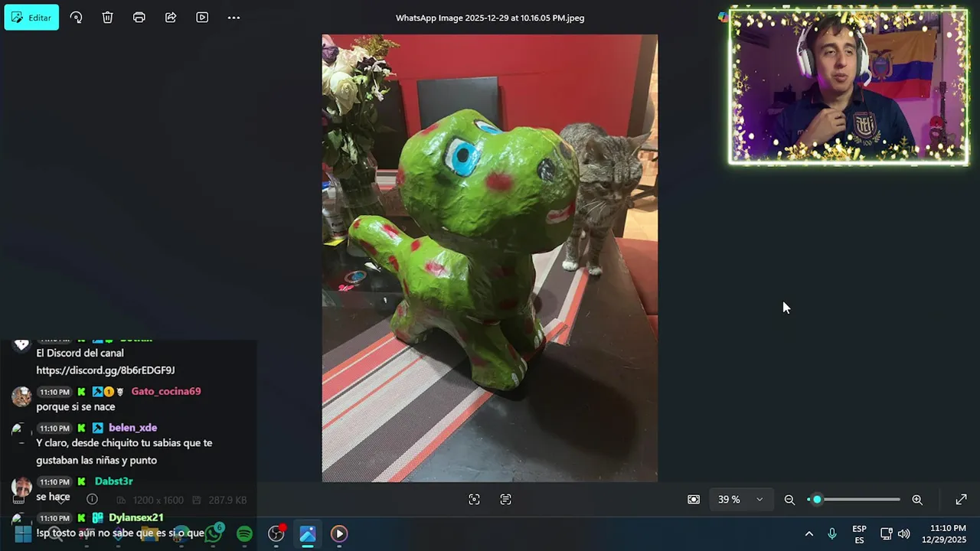Open the Windows Start button
This screenshot has height=551, width=980.
tap(23, 533)
